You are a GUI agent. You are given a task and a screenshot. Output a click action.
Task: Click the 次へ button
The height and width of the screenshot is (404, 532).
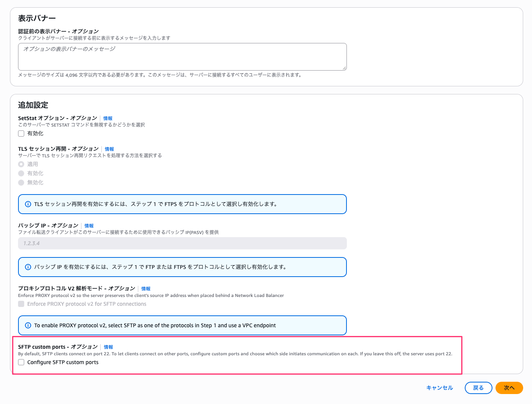(509, 388)
